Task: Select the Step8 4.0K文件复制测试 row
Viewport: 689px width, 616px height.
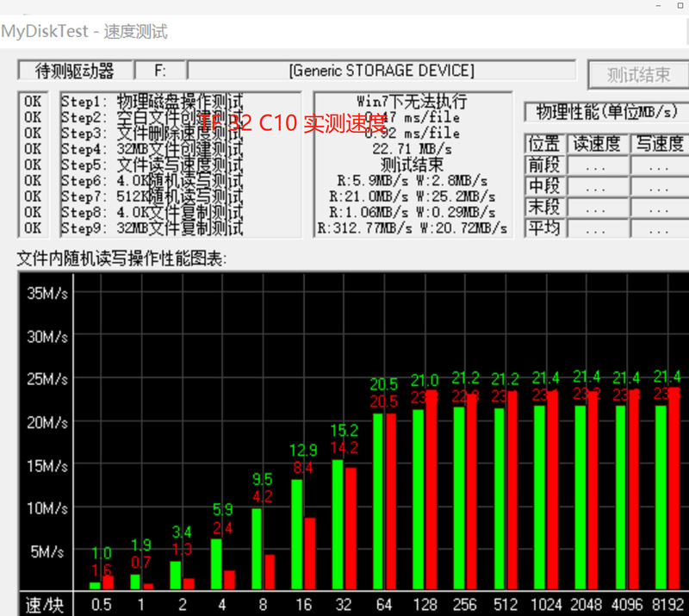Action: tap(152, 212)
